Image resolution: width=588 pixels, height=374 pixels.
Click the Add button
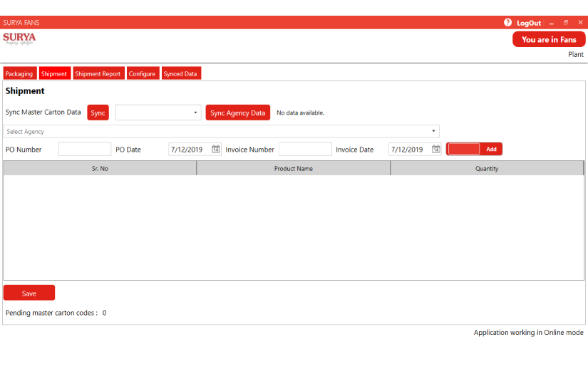pyautogui.click(x=491, y=149)
